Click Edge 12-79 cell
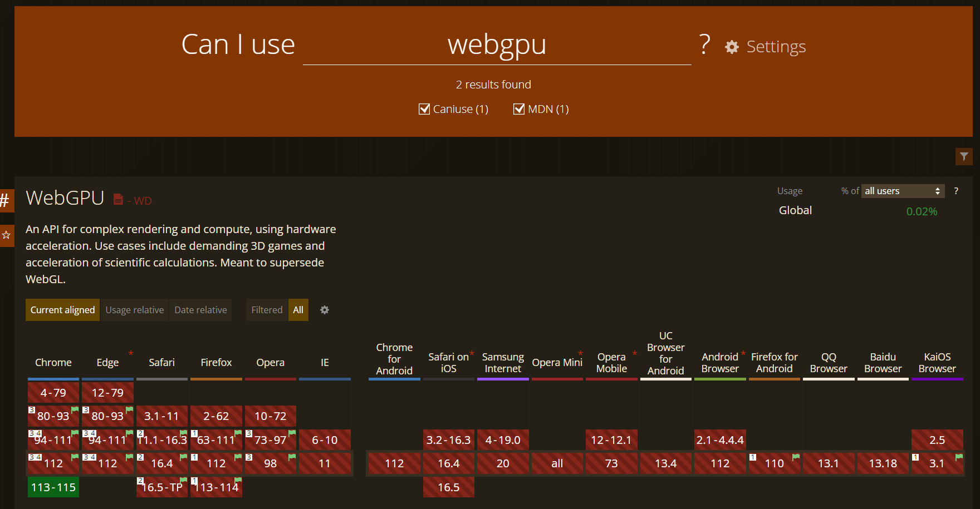This screenshot has width=980, height=509. tap(107, 393)
